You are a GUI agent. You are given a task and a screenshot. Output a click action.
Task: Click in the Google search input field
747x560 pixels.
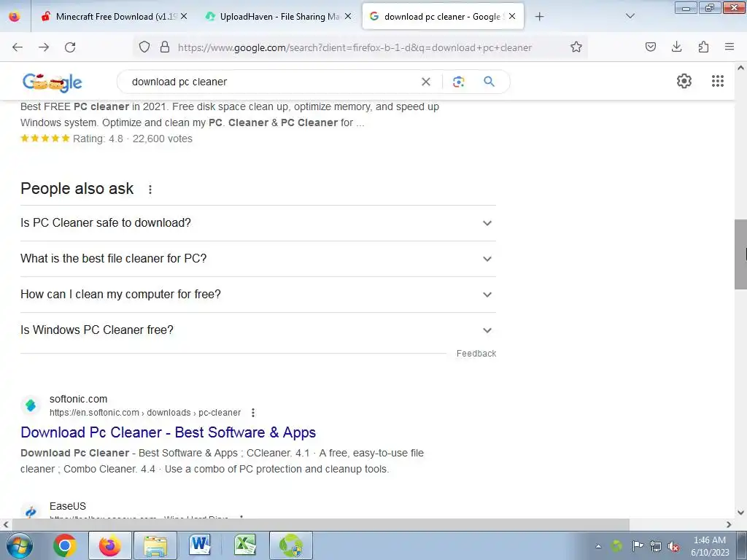pyautogui.click(x=271, y=82)
